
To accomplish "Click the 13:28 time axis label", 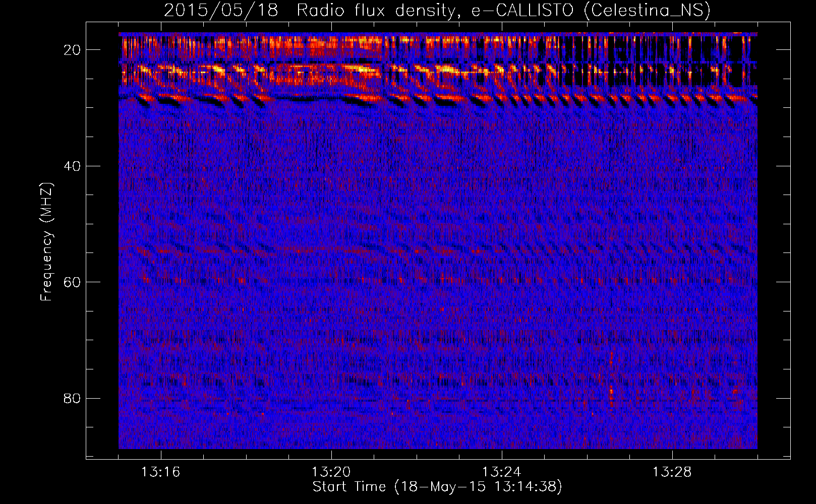I will click(672, 472).
